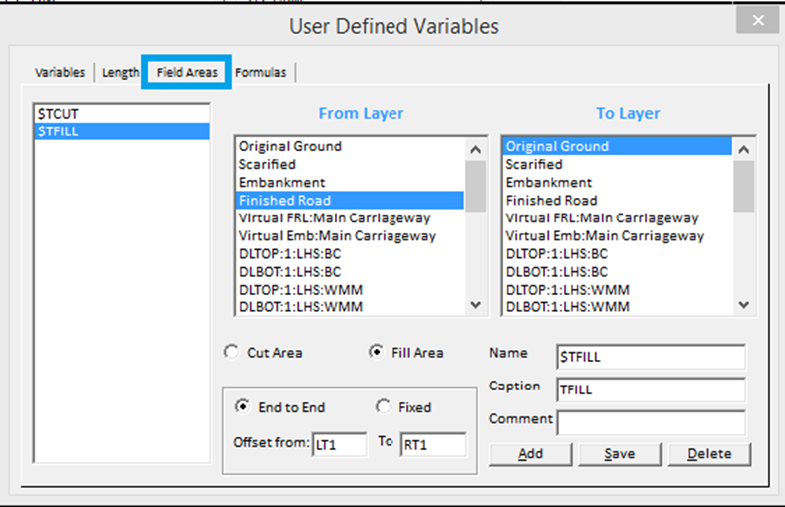Viewport: 785px width, 507px height.
Task: Click the Save button
Action: (x=619, y=453)
